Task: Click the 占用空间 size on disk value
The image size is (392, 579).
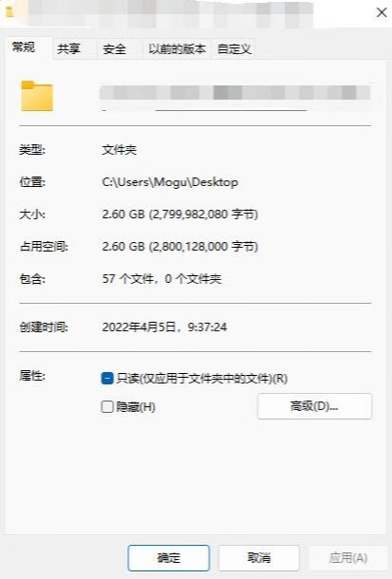Action: click(x=180, y=246)
